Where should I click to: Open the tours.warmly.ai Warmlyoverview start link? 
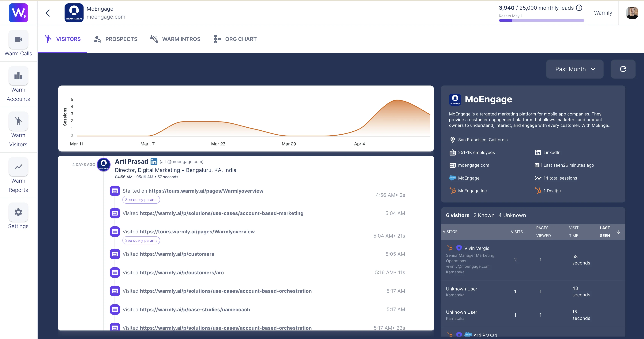coord(206,191)
